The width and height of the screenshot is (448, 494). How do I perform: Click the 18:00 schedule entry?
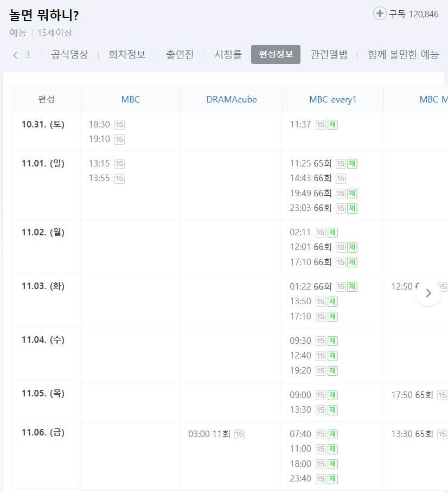point(314,464)
